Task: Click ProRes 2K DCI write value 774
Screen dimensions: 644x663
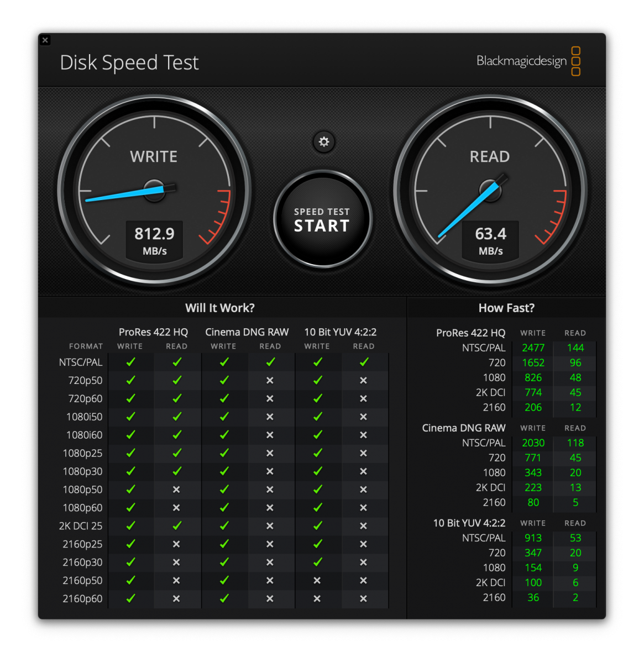Action: [533, 392]
